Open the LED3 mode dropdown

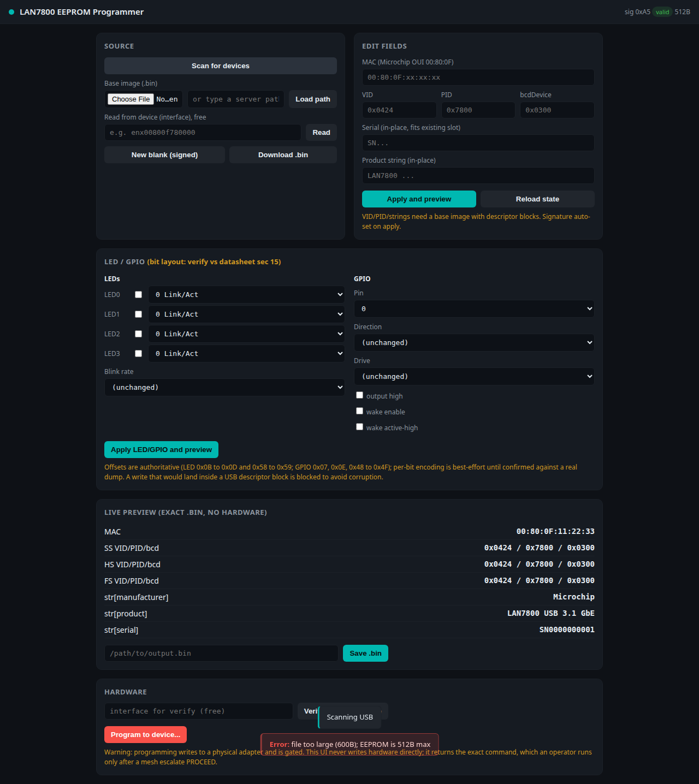click(x=246, y=354)
